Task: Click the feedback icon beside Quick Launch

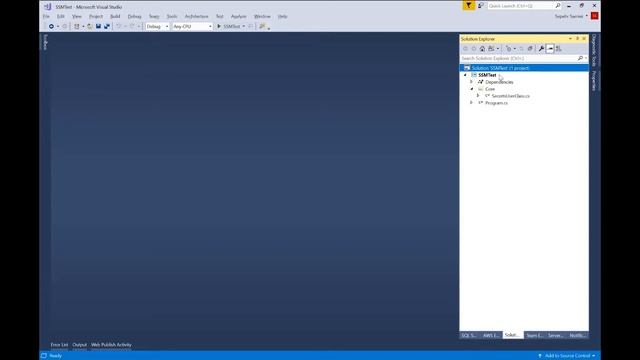Action: coord(481,5)
